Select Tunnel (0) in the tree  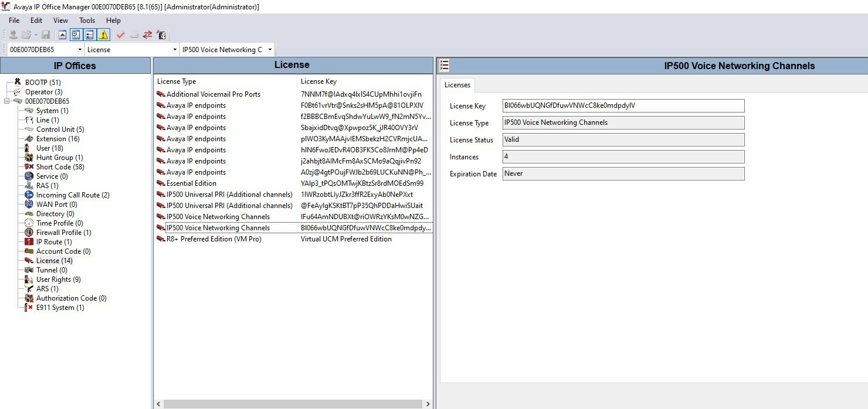pyautogui.click(x=52, y=270)
